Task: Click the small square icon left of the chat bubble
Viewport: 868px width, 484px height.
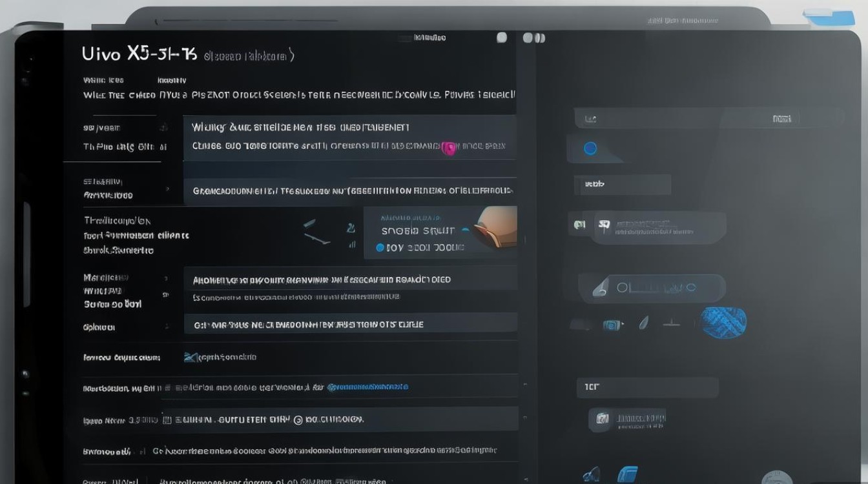Action: click(579, 225)
